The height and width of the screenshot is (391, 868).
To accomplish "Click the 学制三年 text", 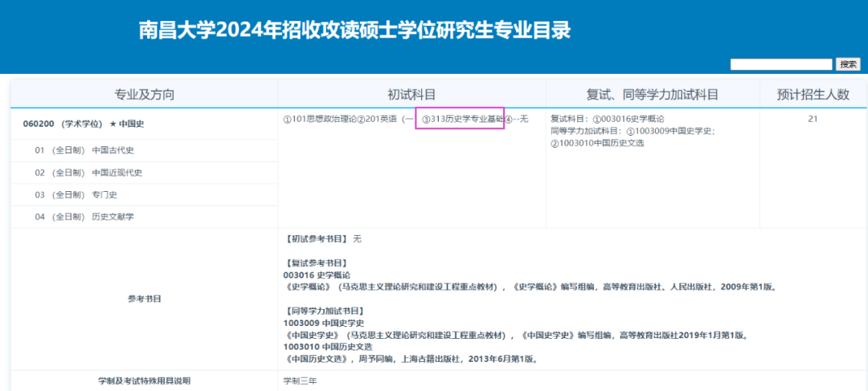I will [x=300, y=381].
